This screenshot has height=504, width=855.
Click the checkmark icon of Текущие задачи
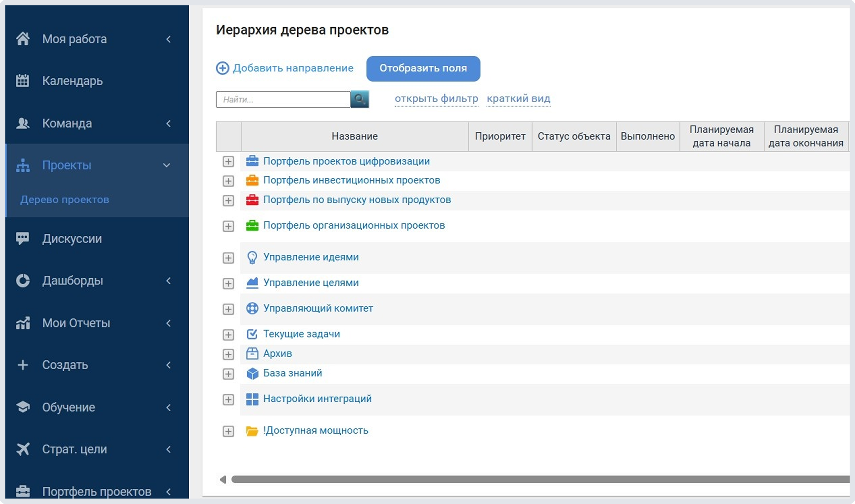pyautogui.click(x=252, y=334)
